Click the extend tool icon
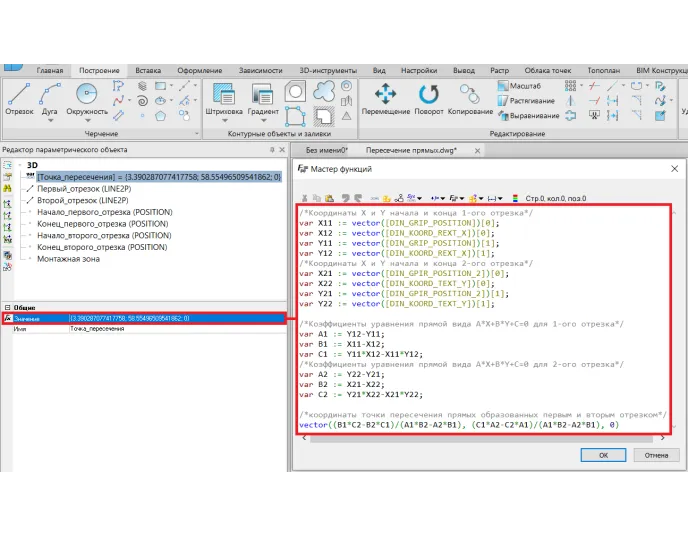Screen dimensions: 688x537 (x=594, y=100)
